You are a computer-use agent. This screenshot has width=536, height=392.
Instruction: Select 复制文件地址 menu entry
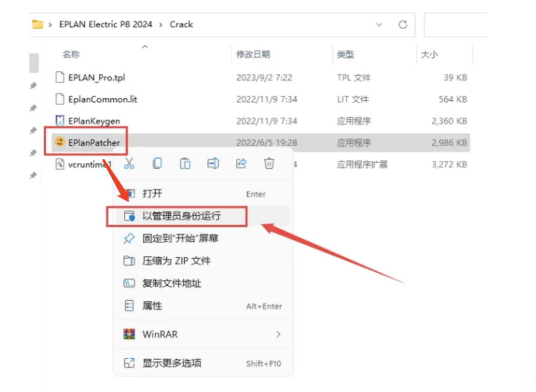[203, 283]
